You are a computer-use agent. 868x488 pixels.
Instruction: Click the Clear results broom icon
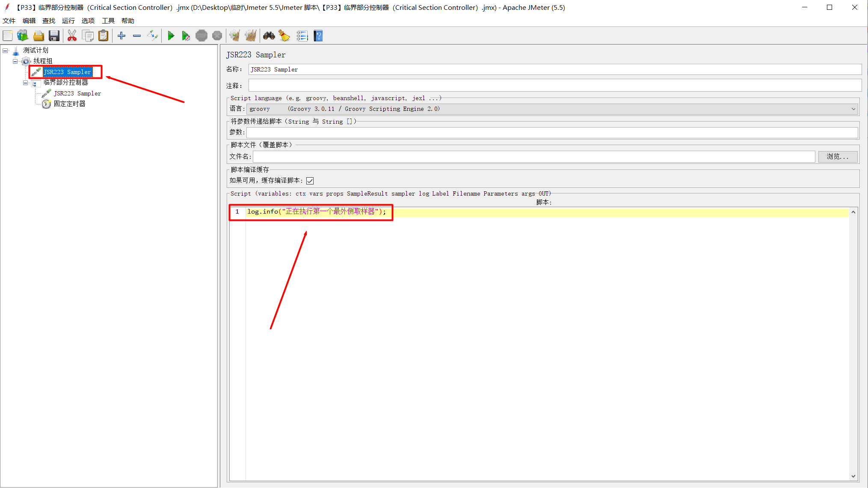click(234, 36)
